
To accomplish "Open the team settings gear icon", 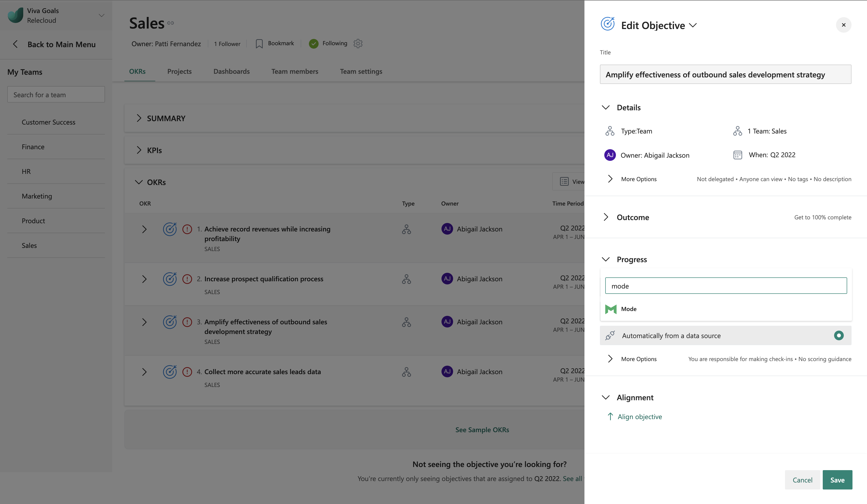I will (x=358, y=44).
